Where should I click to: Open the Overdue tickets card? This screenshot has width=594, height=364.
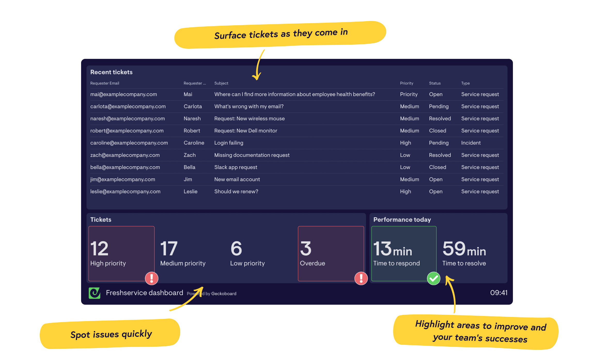click(331, 254)
